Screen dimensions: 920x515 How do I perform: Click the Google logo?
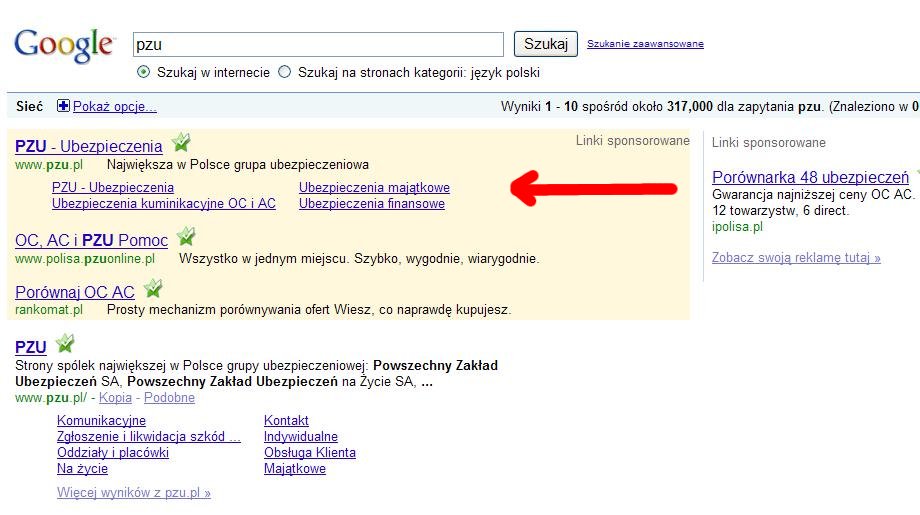(64, 45)
